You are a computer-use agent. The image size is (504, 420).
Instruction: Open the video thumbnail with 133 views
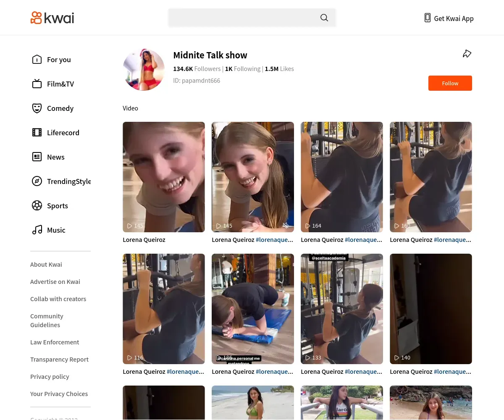(342, 309)
